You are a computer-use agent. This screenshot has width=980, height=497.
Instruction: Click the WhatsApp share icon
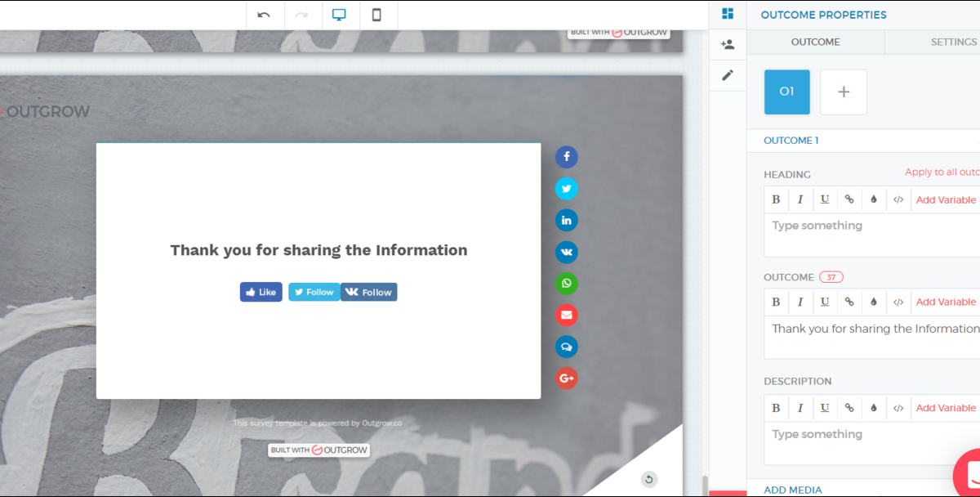click(567, 284)
